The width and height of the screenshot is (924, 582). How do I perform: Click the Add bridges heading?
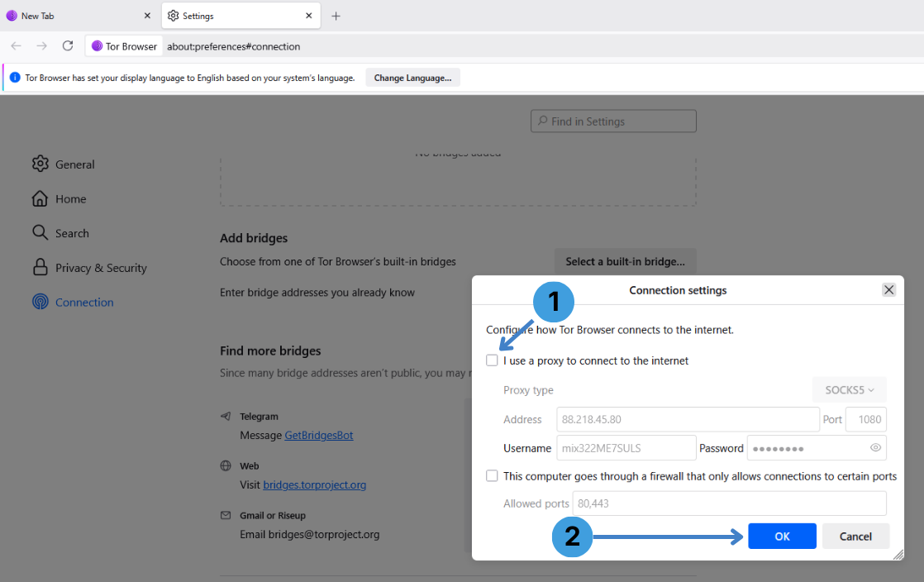[254, 238]
